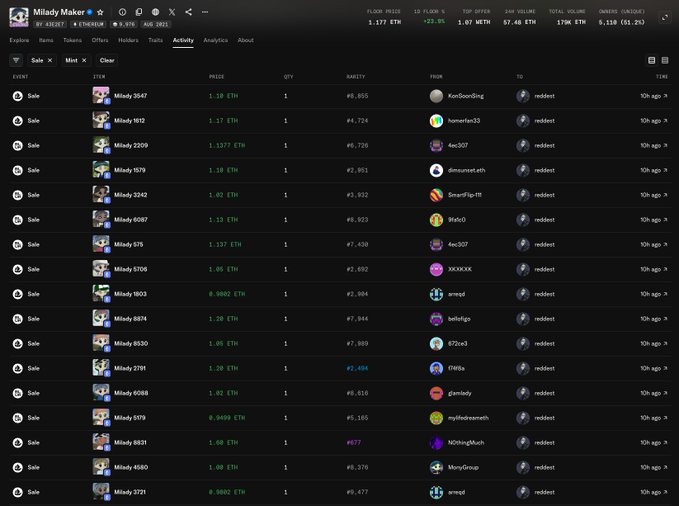Click the Milady Maker collection avatar
Viewport: 679px width, 506px height.
[19, 17]
